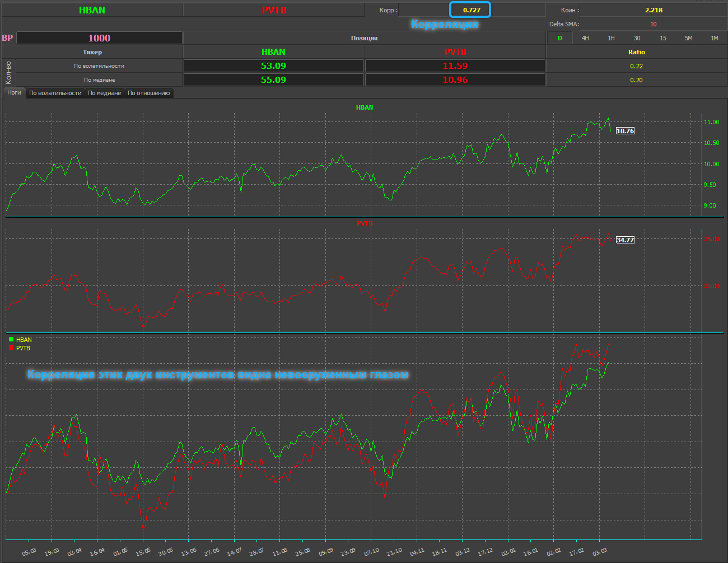Click the HBAN last price label 10.76
This screenshot has width=728, height=563.
tap(625, 131)
